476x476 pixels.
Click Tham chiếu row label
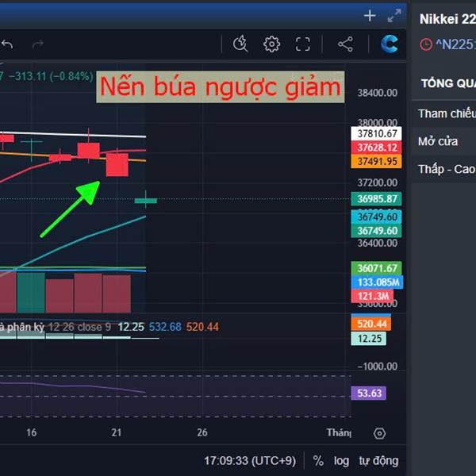click(x=447, y=113)
